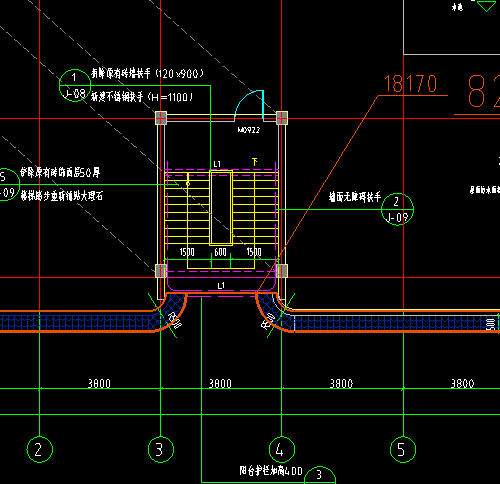Select grid axis bubble 3
The image size is (500, 484).
tap(161, 449)
